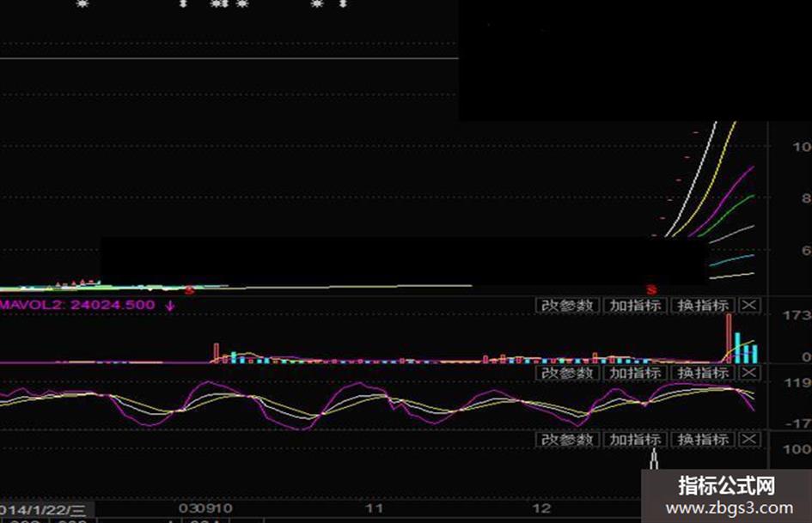
Task: Click the 11 month label on time axis
Action: [x=374, y=508]
